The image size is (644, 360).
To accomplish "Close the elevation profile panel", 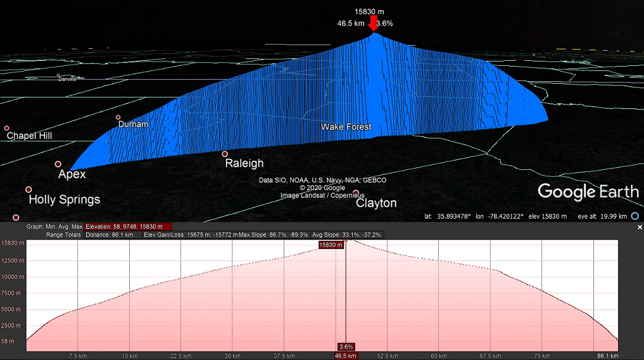I will coord(640,227).
